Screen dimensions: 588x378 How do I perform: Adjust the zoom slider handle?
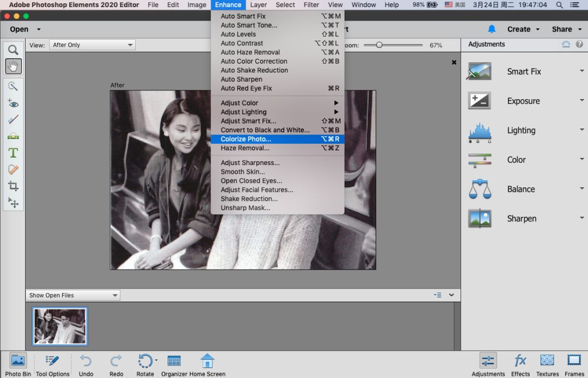(379, 45)
